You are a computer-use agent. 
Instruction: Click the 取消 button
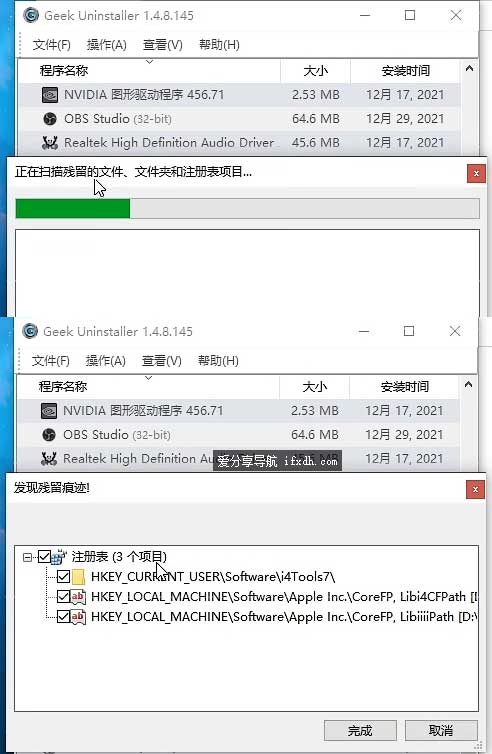(x=441, y=731)
